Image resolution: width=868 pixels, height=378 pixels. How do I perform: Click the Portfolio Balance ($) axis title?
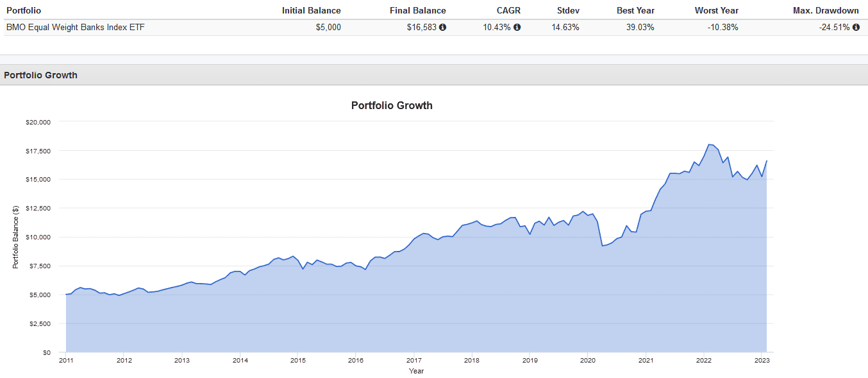pyautogui.click(x=15, y=237)
